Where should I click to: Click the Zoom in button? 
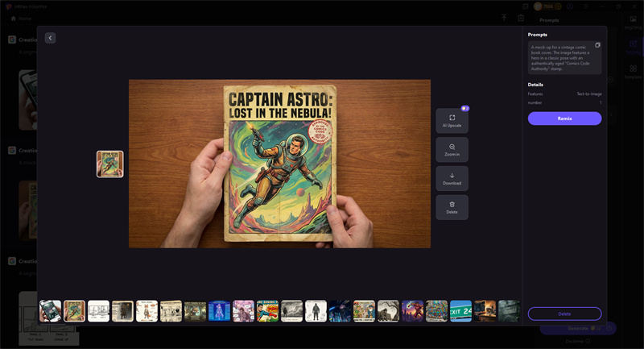[452, 149]
